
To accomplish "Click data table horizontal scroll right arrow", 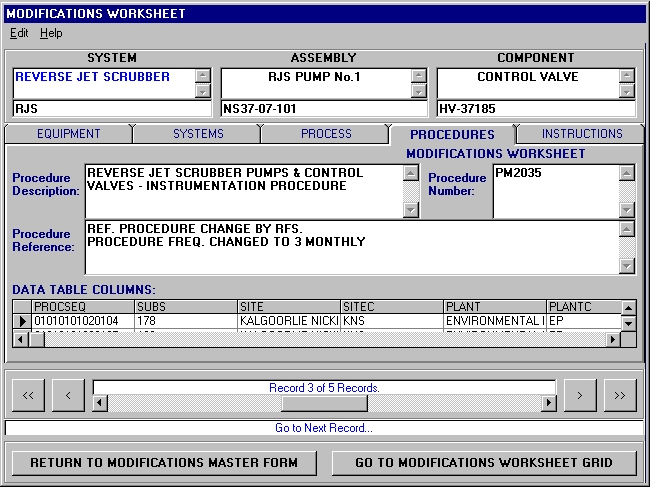I will tap(613, 339).
